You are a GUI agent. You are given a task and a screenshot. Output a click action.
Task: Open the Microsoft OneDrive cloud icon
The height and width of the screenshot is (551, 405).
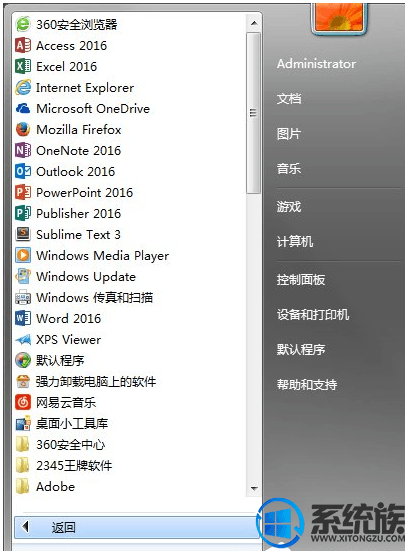[x=23, y=109]
